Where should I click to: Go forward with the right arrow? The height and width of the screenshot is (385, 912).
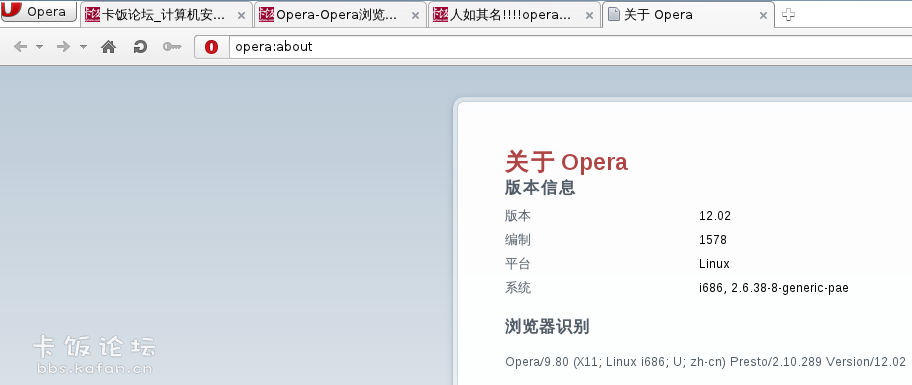63,47
